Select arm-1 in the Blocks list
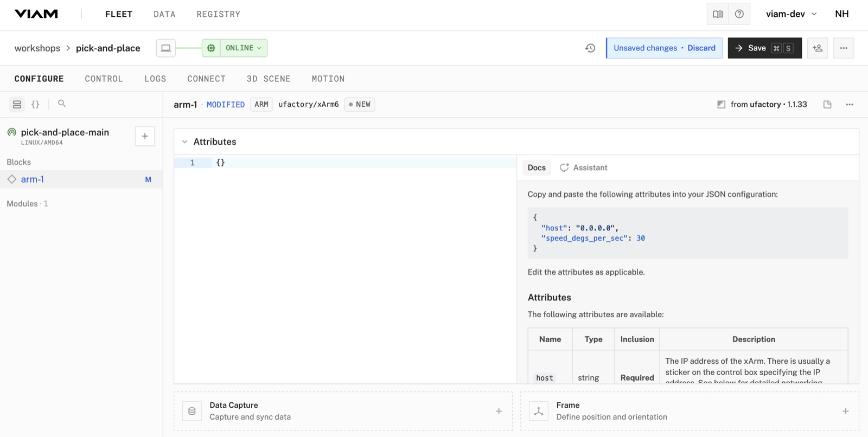 81,179
